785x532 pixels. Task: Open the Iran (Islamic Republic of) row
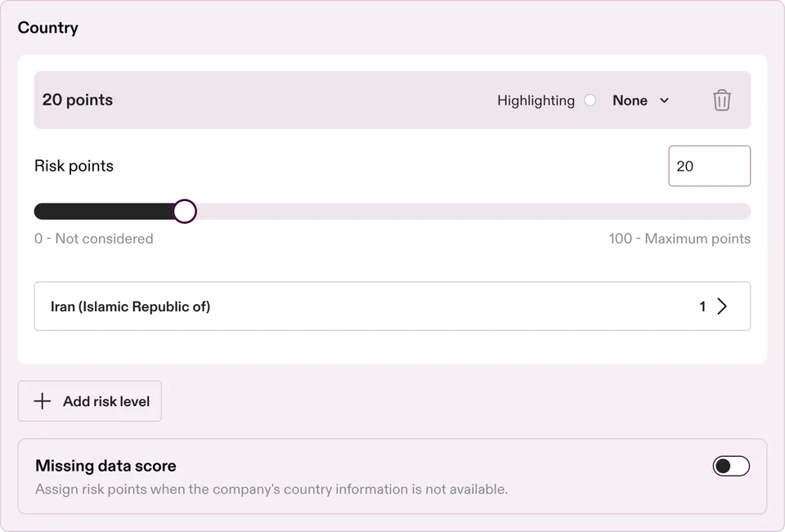(x=392, y=306)
